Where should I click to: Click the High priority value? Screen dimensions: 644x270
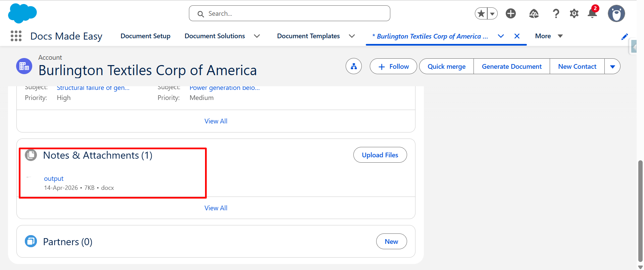[x=64, y=98]
